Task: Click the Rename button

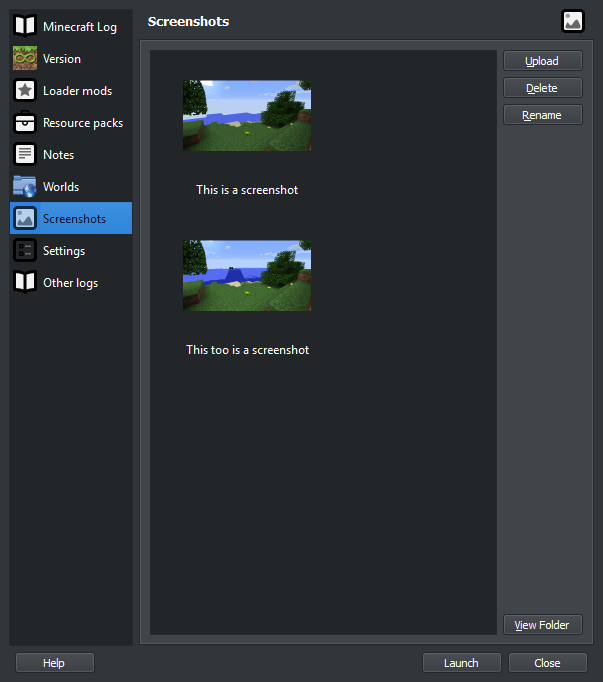Action: point(543,115)
